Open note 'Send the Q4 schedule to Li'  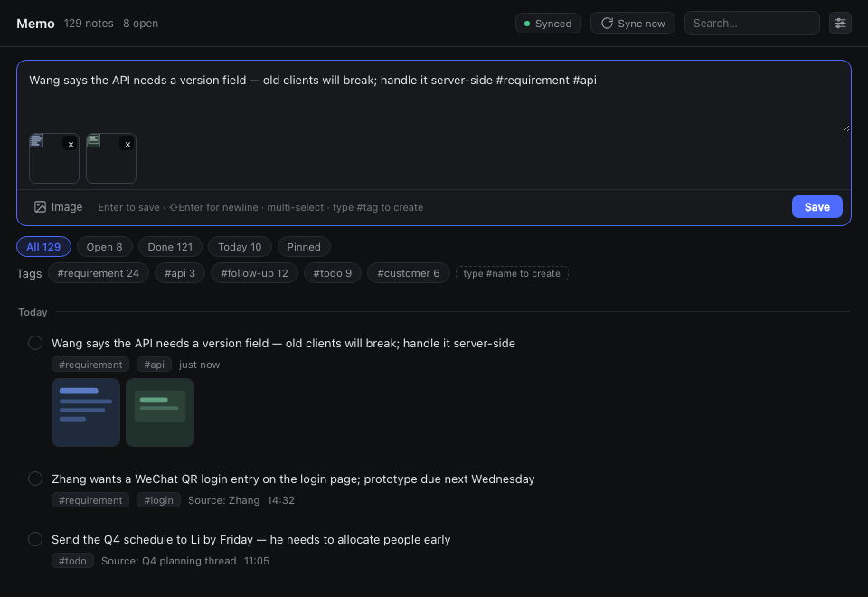[x=250, y=539]
